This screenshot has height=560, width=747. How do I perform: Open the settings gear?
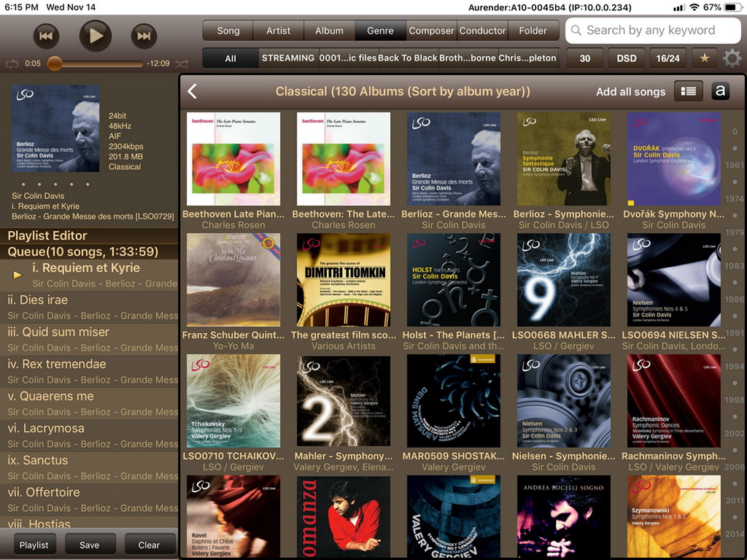[x=732, y=58]
